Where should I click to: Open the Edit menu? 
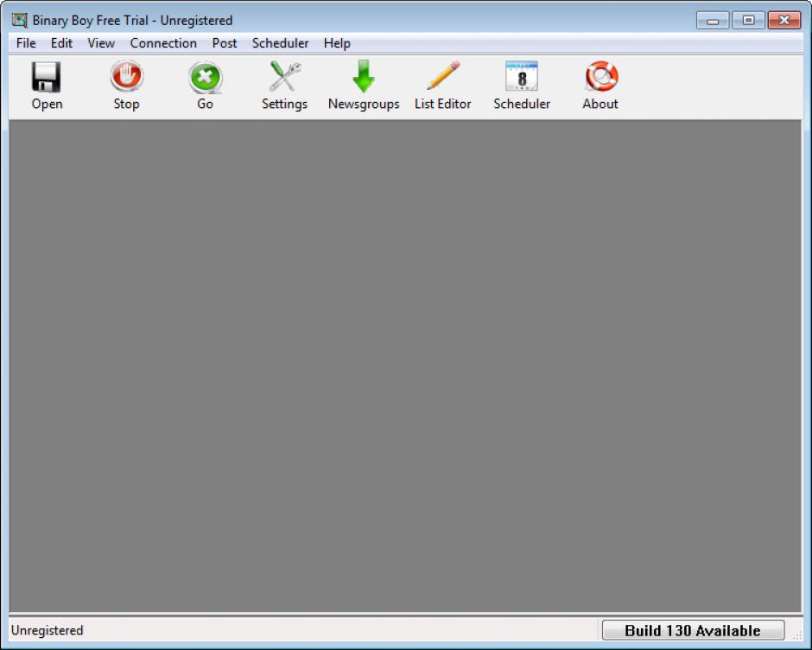(61, 43)
